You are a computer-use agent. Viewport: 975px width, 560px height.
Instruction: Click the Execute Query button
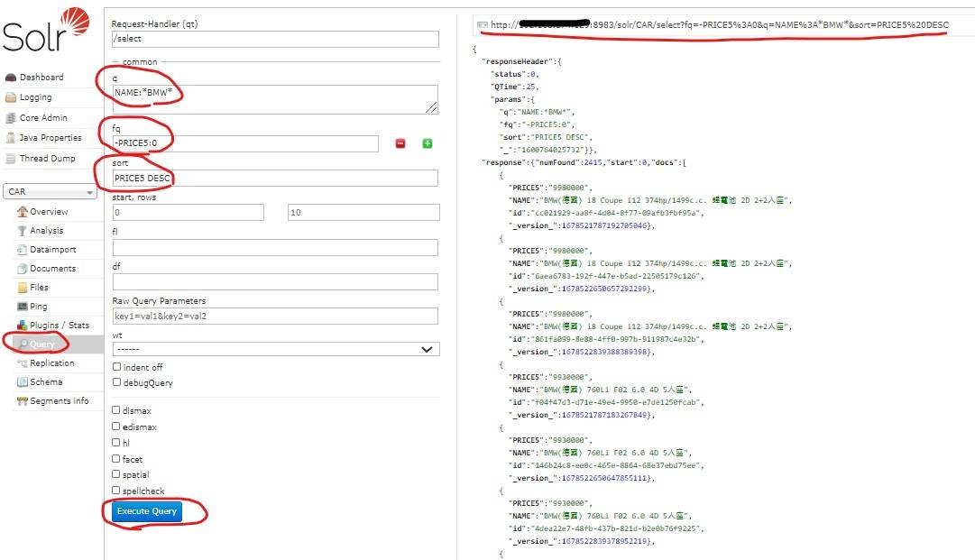pyautogui.click(x=147, y=511)
